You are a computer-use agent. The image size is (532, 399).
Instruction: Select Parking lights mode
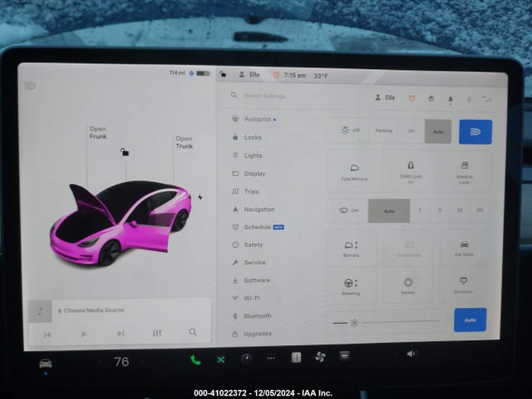[383, 131]
